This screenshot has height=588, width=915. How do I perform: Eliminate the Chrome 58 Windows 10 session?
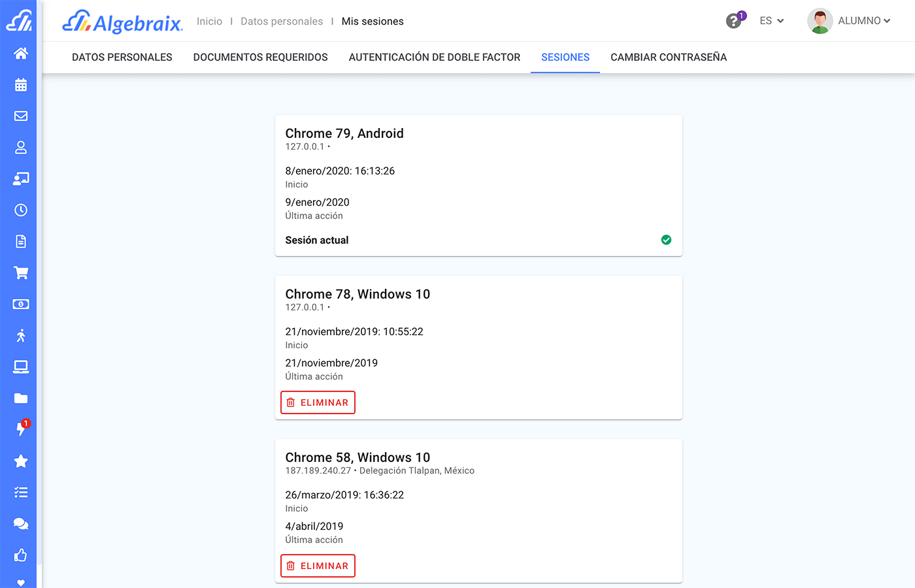coord(318,566)
